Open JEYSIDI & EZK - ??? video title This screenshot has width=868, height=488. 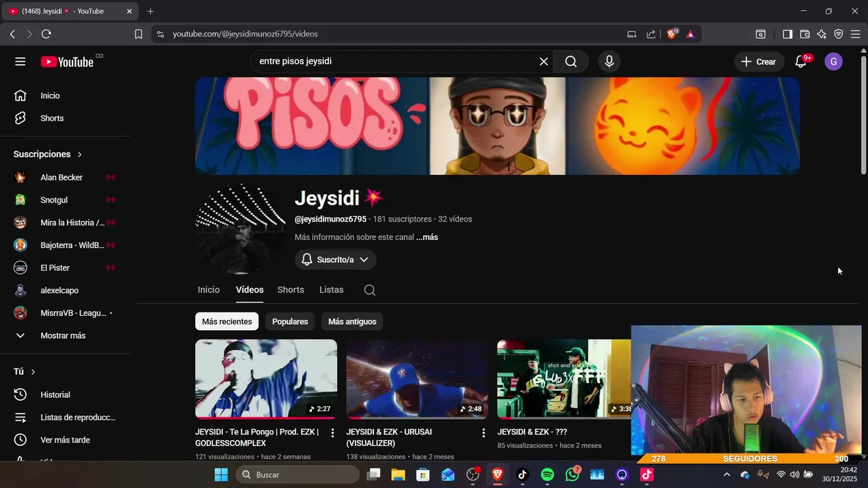[x=532, y=432]
